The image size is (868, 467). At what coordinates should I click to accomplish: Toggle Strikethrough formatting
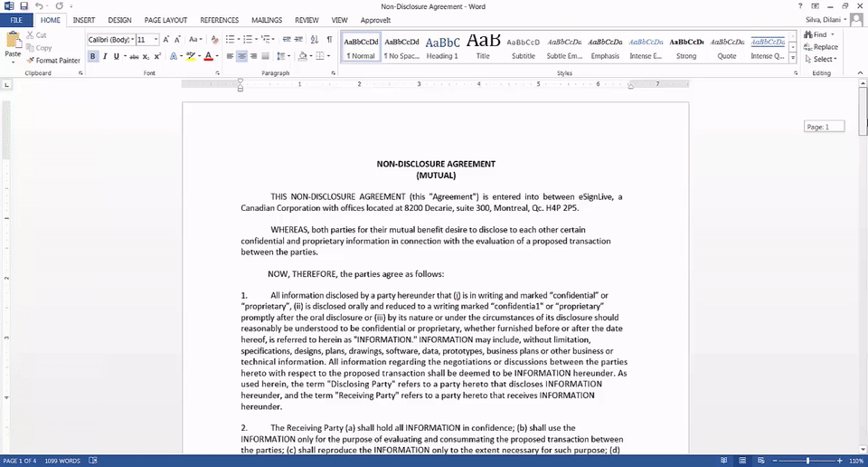(x=134, y=56)
